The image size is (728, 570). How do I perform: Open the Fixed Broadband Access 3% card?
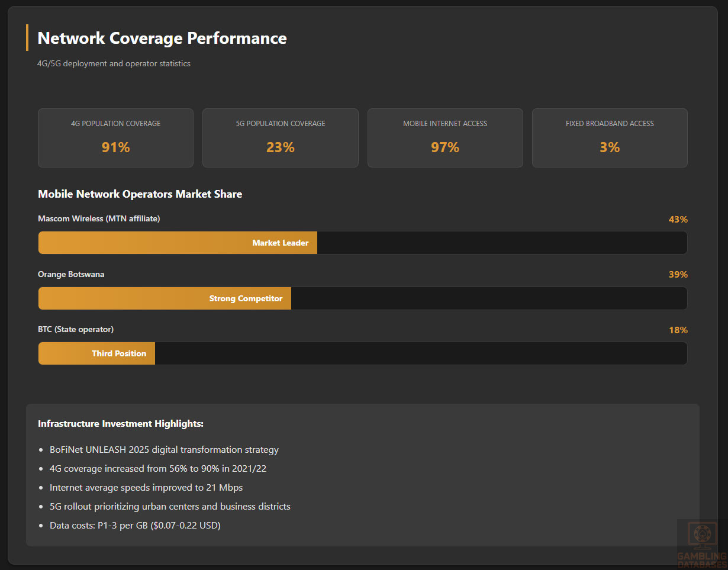(x=610, y=138)
